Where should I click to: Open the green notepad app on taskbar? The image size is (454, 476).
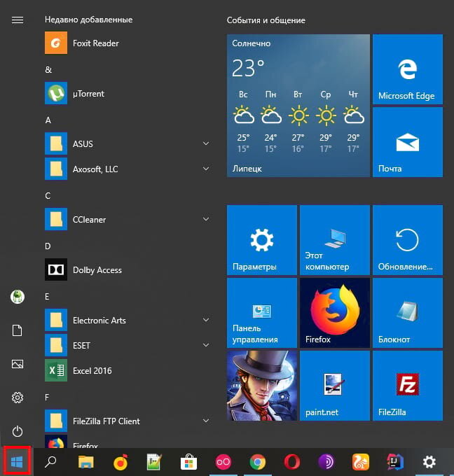[x=154, y=462]
